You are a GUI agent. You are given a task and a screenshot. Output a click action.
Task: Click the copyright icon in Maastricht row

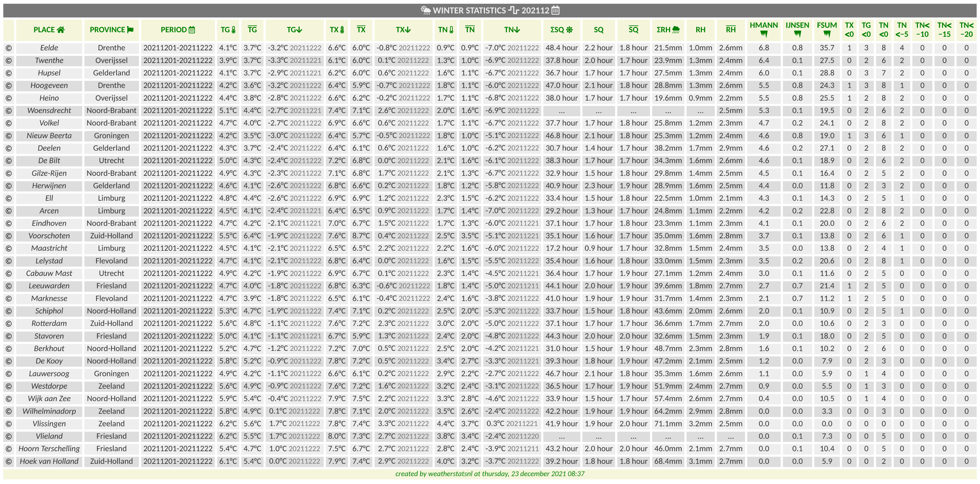click(x=9, y=249)
